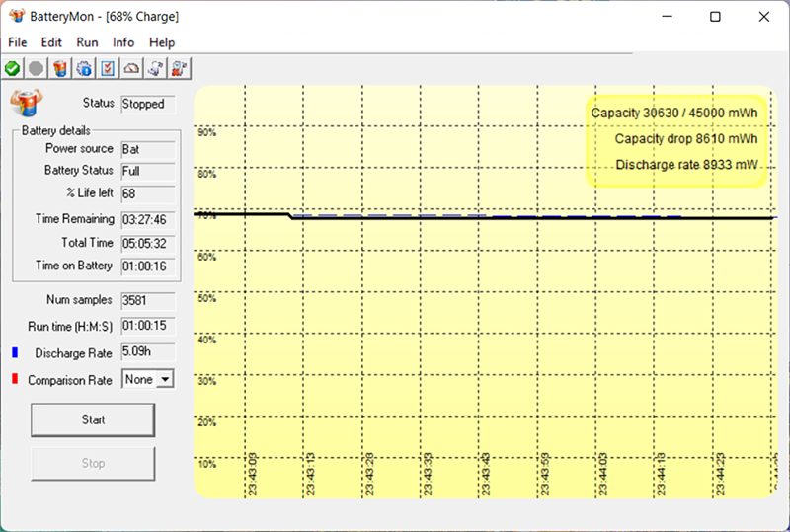Open the checklist configuration toolbar icon
Viewport: 790px width, 532px height.
tap(108, 68)
